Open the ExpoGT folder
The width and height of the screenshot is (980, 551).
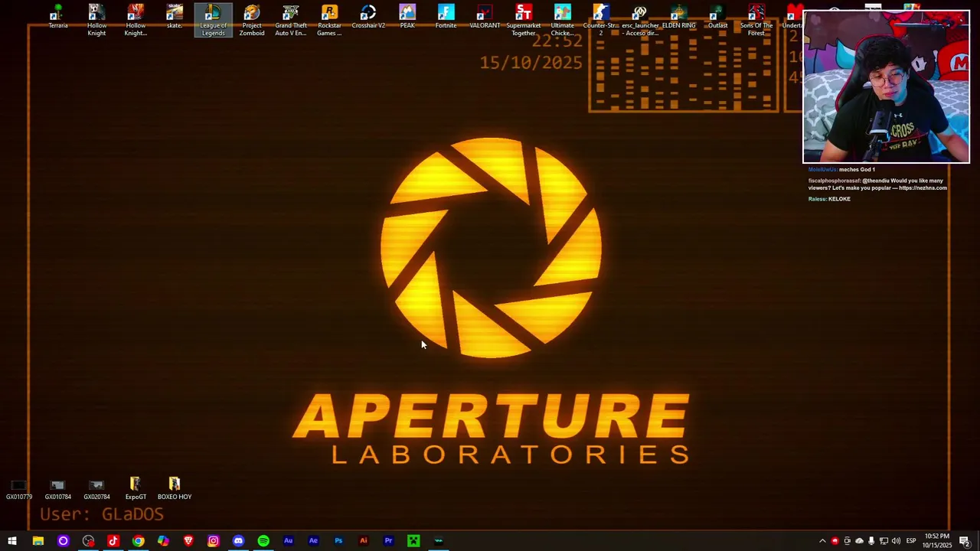tap(136, 490)
